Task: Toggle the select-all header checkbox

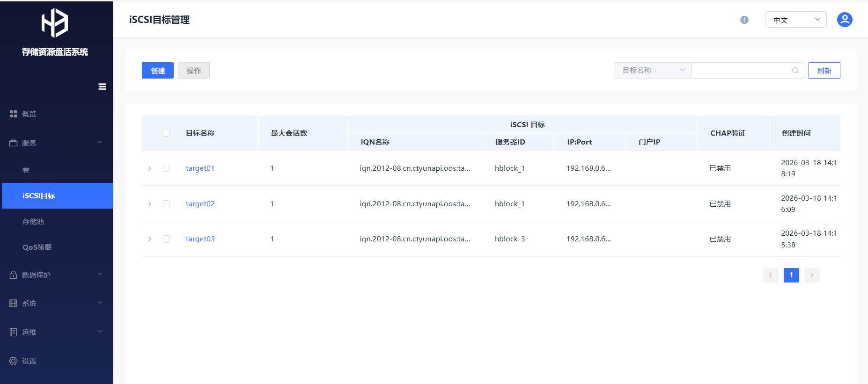Action: click(166, 133)
